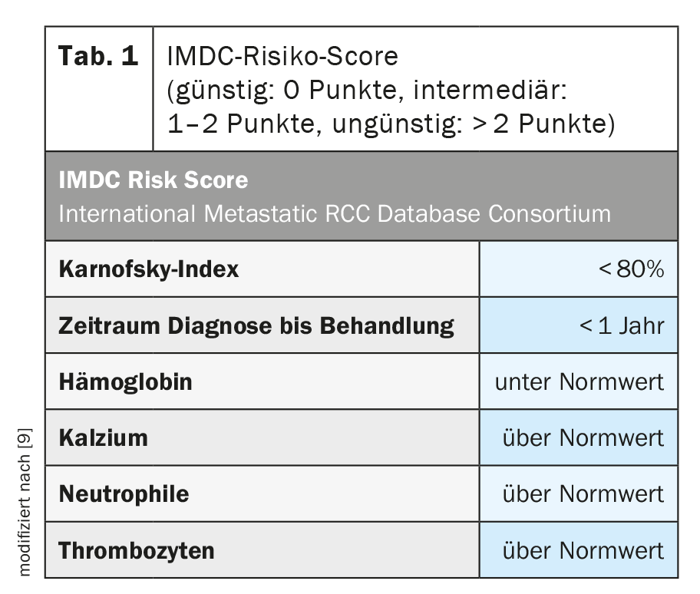Viewport: 700px width, 594px height.
Task: Click "Zeitraum Diagnose bis Behandlung" row label
Action: (x=256, y=325)
